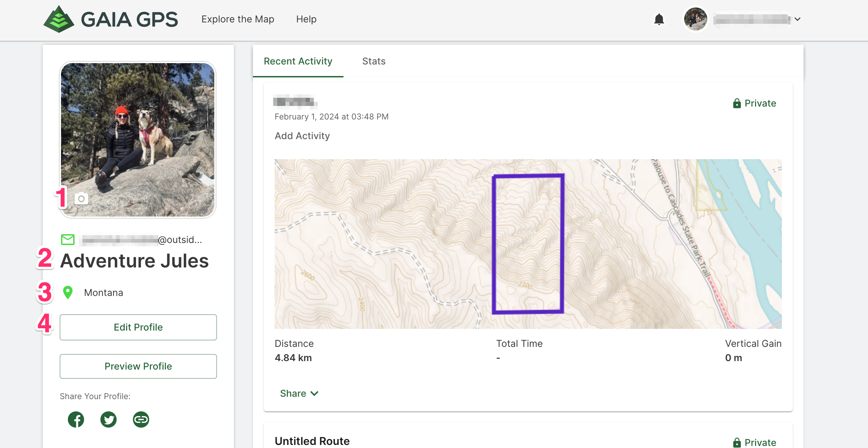Expand the Share dropdown
This screenshot has width=868, height=448.
point(299,393)
